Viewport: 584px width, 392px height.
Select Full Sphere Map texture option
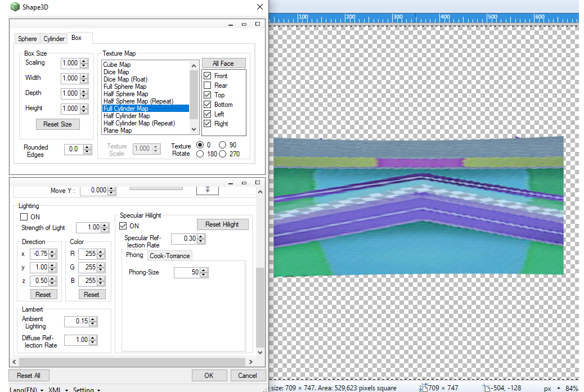(125, 87)
